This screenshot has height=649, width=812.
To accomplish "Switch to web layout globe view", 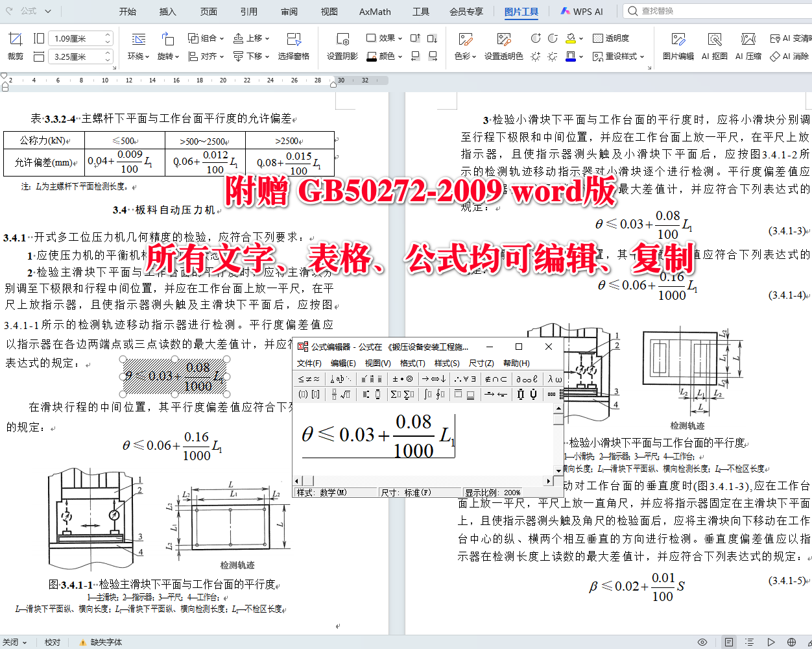I will pyautogui.click(x=791, y=643).
